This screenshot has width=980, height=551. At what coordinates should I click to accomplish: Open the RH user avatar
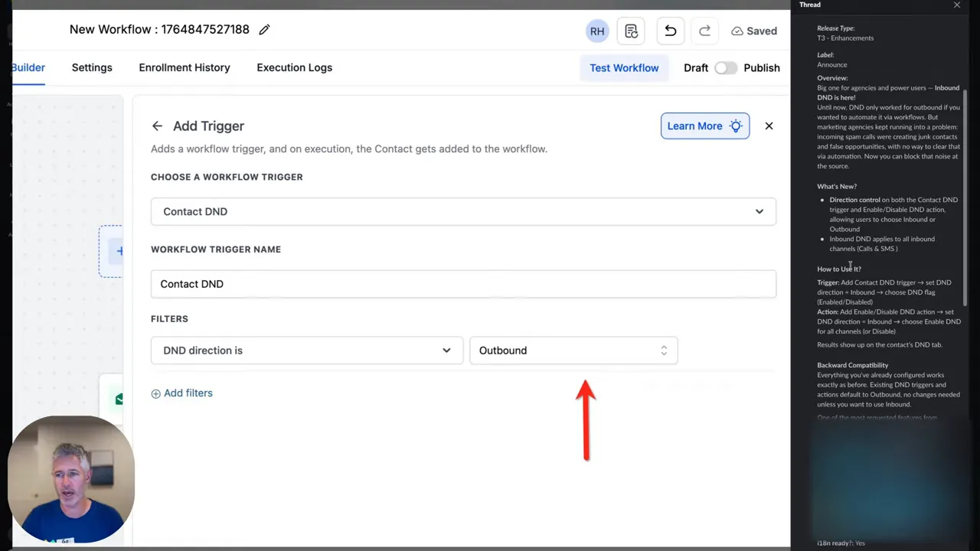point(596,31)
